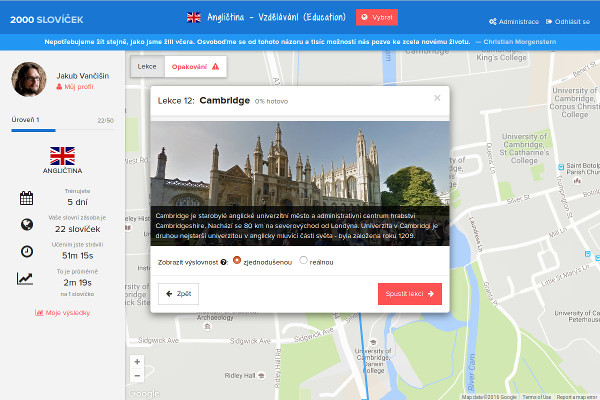Click the large Angličtina flag in the sidebar
The height and width of the screenshot is (400, 600).
click(x=62, y=156)
